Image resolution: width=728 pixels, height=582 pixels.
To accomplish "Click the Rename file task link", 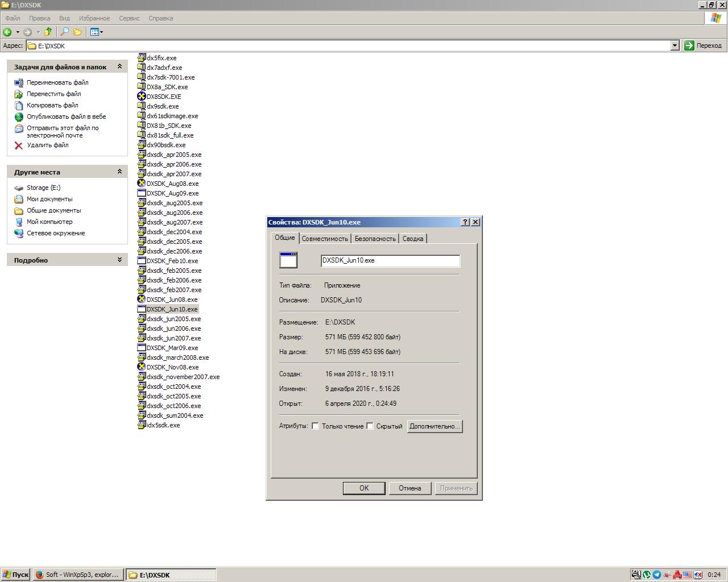I will [57, 82].
